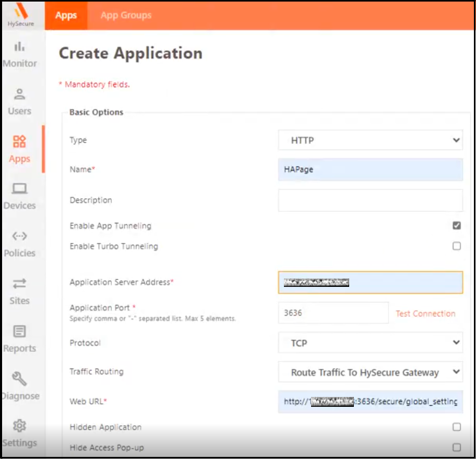The width and height of the screenshot is (476, 459).
Task: Select the Apps tab in header
Action: 66,15
